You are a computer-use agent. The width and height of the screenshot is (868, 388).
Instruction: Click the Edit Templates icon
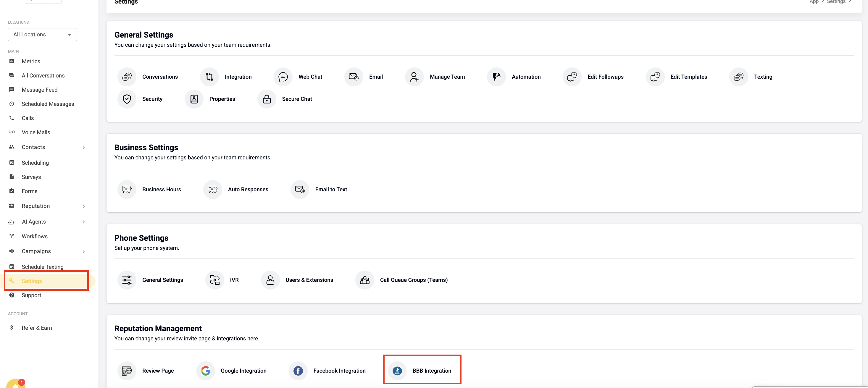click(655, 77)
